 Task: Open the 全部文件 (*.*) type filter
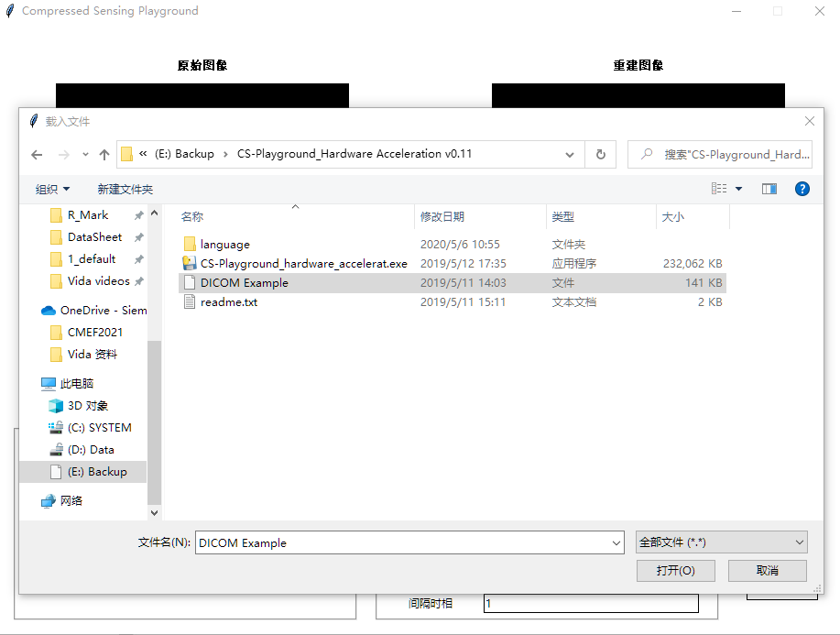pyautogui.click(x=722, y=542)
